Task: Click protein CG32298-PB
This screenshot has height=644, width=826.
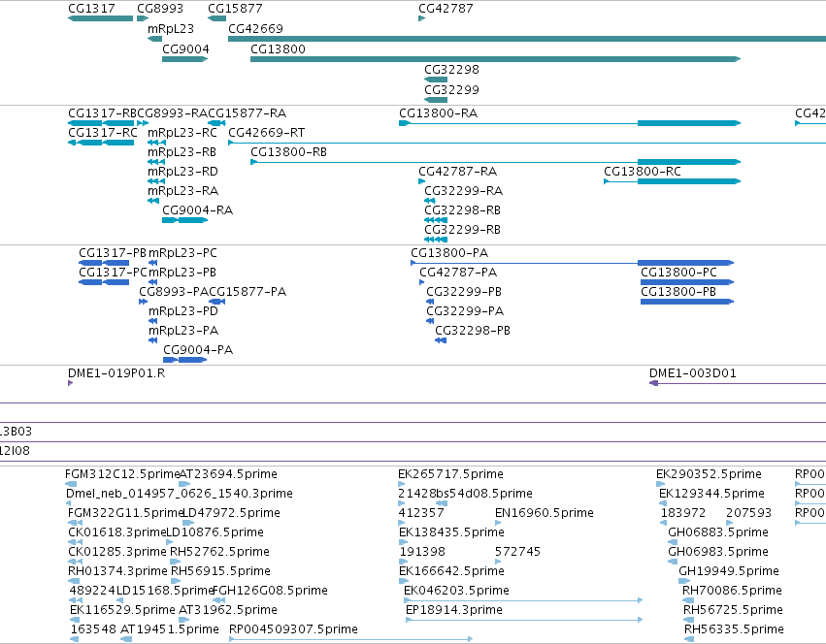Action: click(x=473, y=331)
